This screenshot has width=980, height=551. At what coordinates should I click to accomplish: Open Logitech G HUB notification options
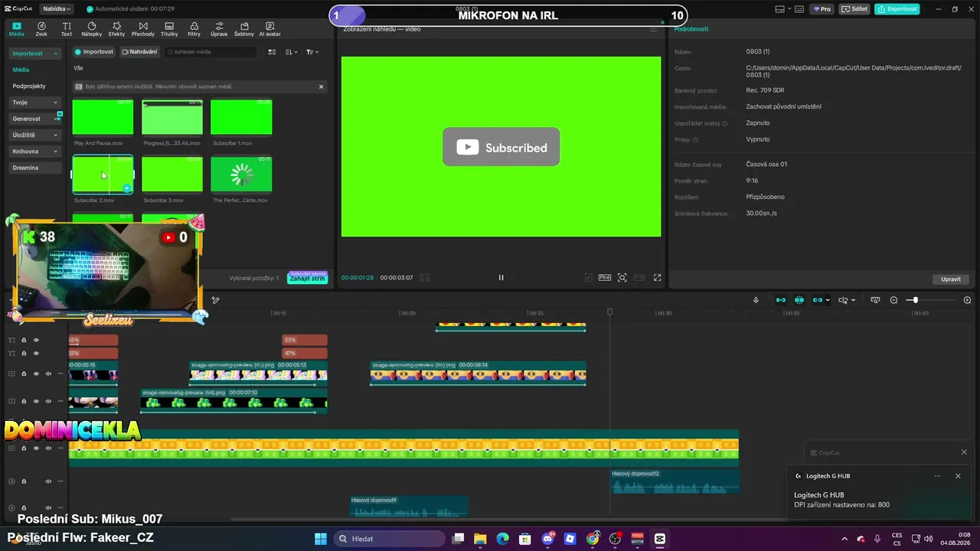coord(937,476)
